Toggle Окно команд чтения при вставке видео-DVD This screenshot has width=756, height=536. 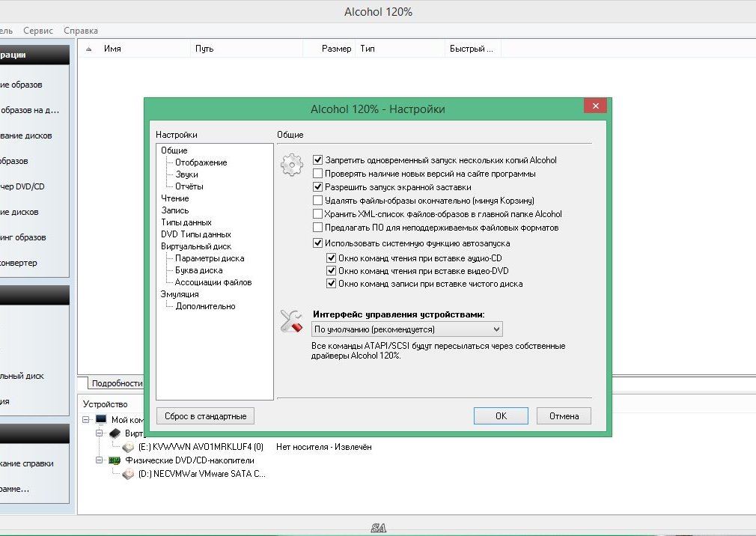pos(332,271)
